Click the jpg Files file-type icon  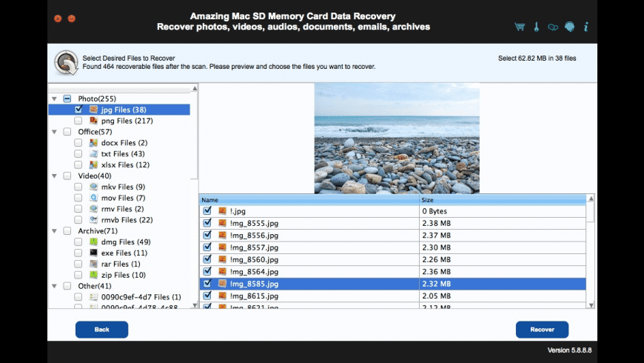click(94, 110)
